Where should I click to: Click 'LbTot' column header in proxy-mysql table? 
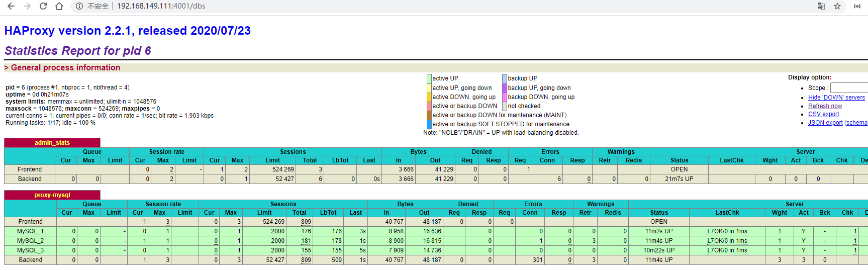pyautogui.click(x=328, y=213)
